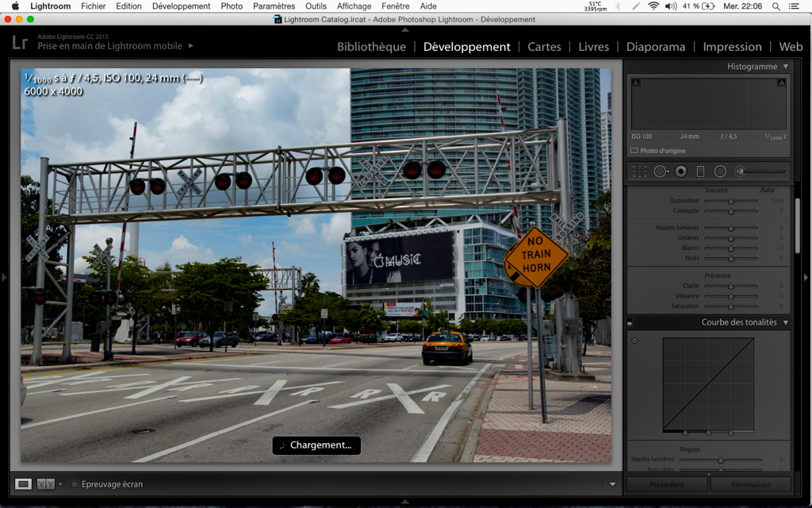Image resolution: width=812 pixels, height=508 pixels.
Task: Toggle shadow clipping indicator in histogram
Action: click(x=636, y=83)
